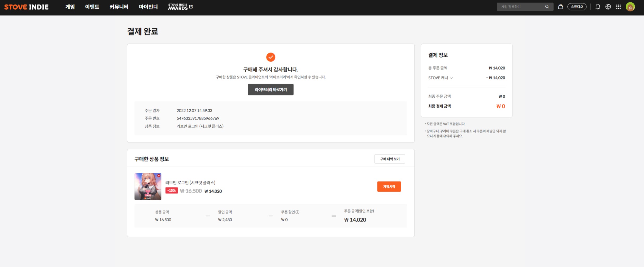Expand the STOVE 캐시 details chevron
The image size is (644, 267).
451,78
